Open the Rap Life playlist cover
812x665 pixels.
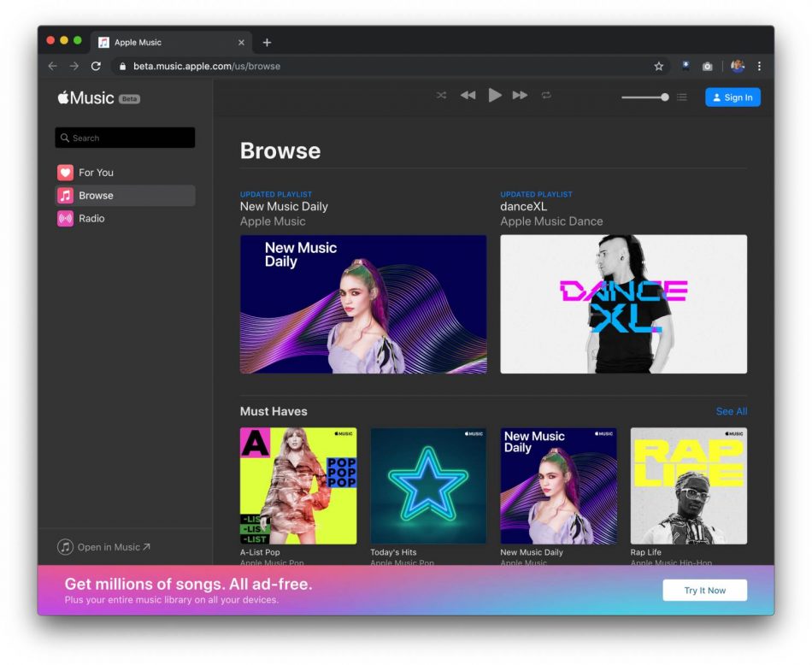[689, 486]
